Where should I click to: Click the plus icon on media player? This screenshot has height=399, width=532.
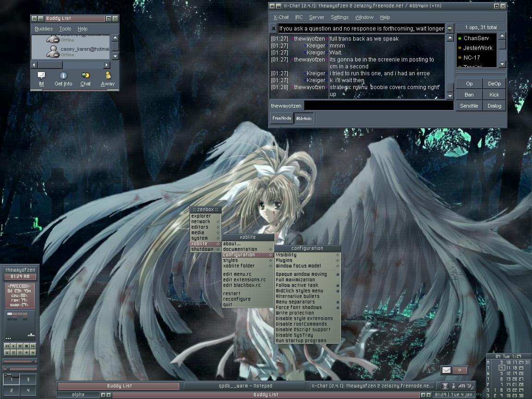[33, 353]
